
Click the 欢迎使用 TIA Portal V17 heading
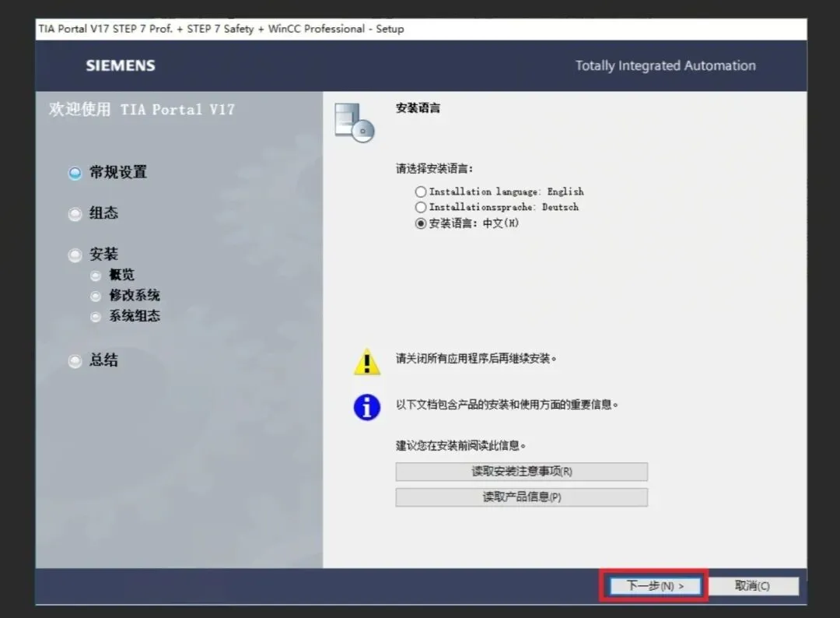[x=142, y=109]
